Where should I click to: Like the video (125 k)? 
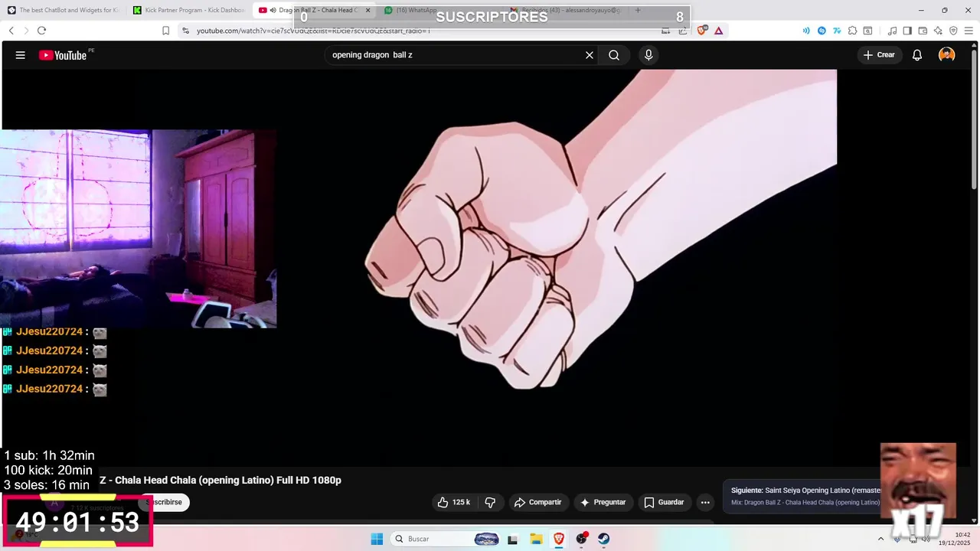coord(453,502)
